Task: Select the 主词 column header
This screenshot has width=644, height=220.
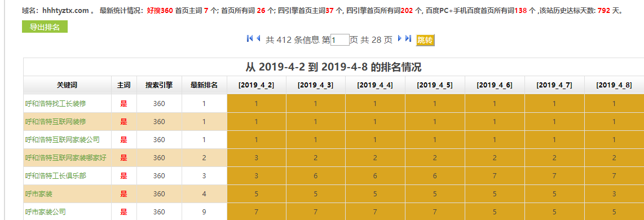Action: [123, 85]
